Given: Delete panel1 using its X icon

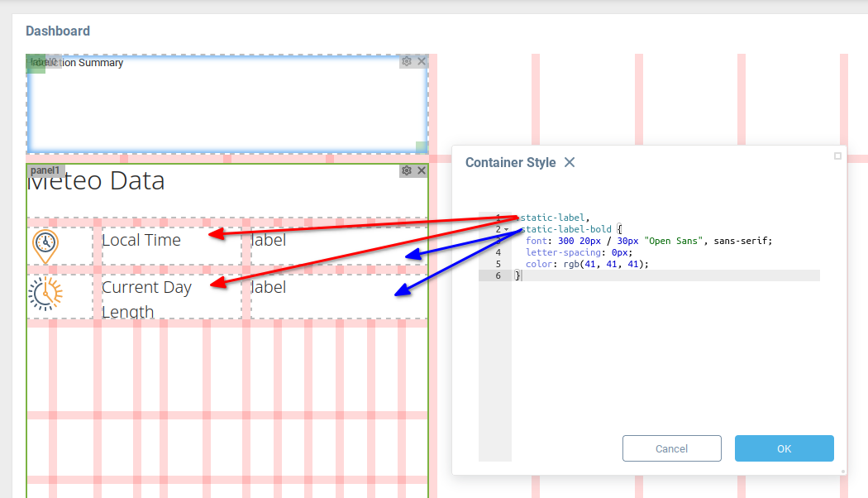Looking at the screenshot, I should coord(422,170).
